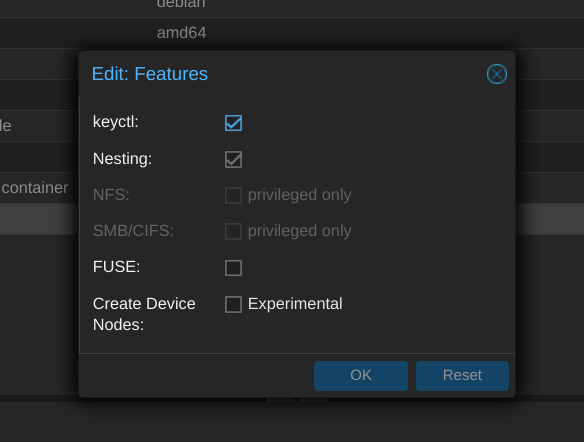Click the Nesting field label

[x=122, y=159]
